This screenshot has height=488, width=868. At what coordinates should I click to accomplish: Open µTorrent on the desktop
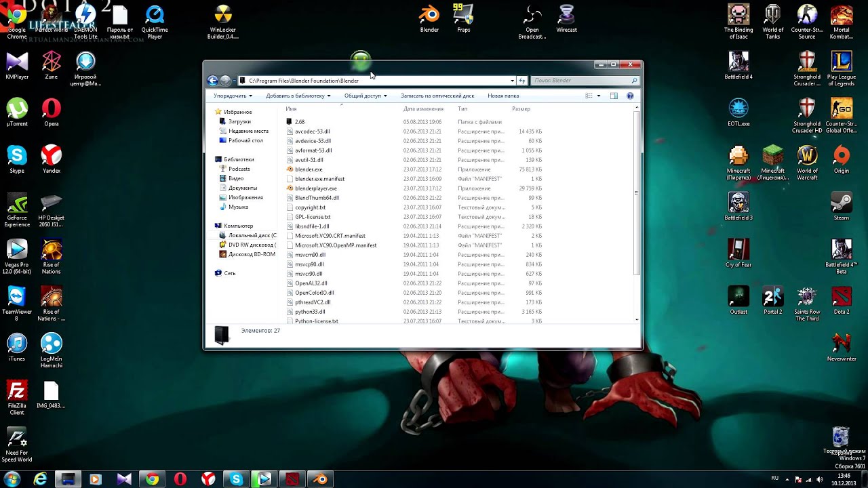point(17,113)
